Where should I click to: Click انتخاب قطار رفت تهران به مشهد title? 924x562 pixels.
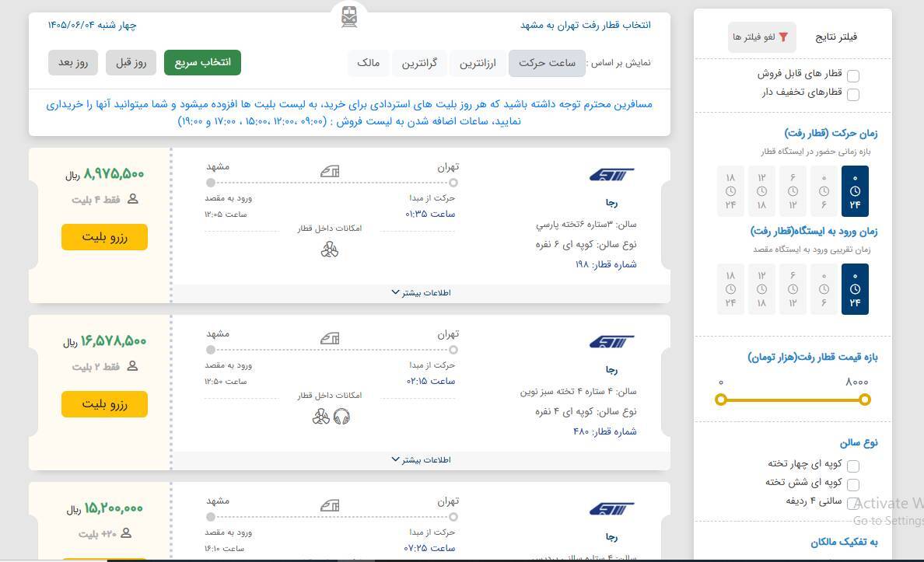coord(586,26)
